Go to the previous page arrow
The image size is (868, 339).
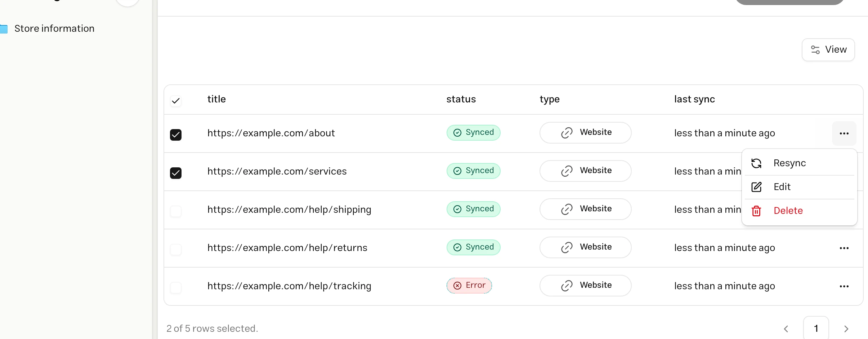pos(786,329)
